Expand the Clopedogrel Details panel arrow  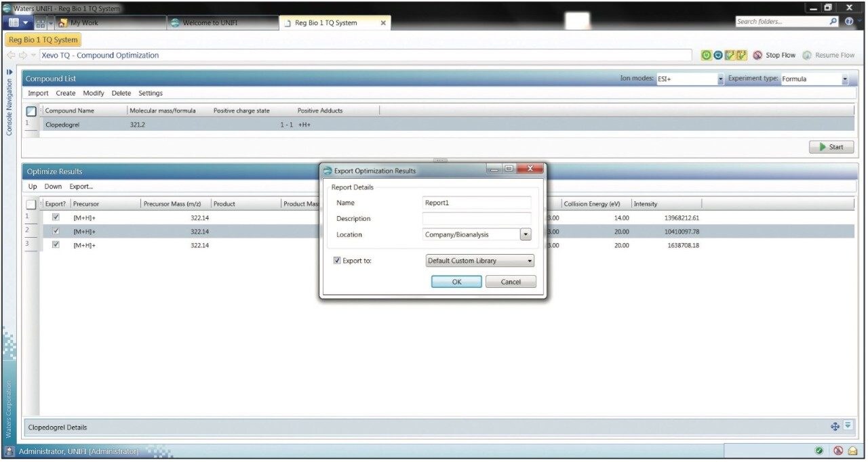[x=848, y=426]
